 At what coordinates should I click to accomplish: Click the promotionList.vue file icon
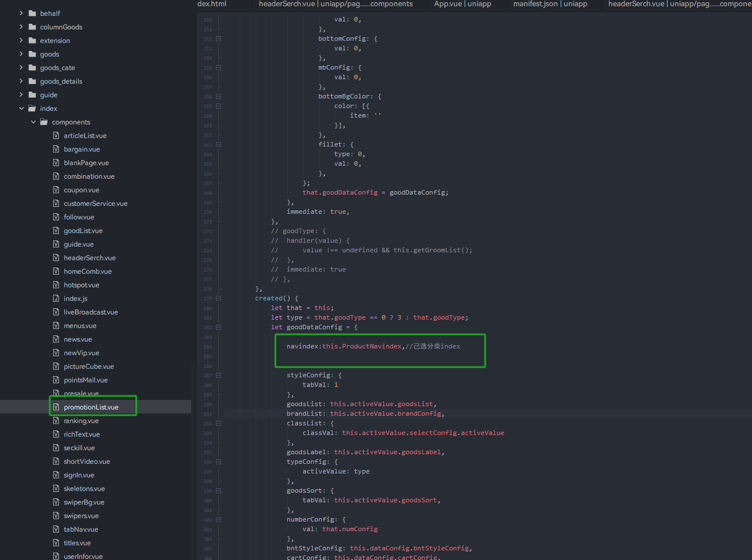pyautogui.click(x=56, y=407)
